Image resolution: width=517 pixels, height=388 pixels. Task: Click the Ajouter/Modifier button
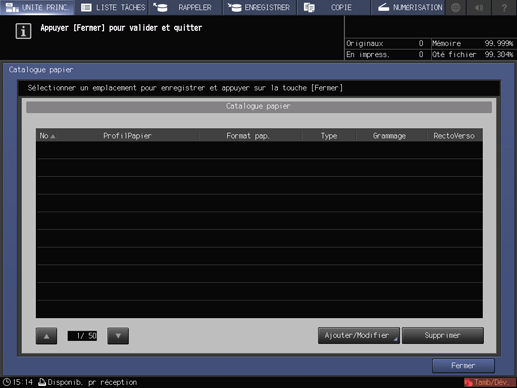359,335
